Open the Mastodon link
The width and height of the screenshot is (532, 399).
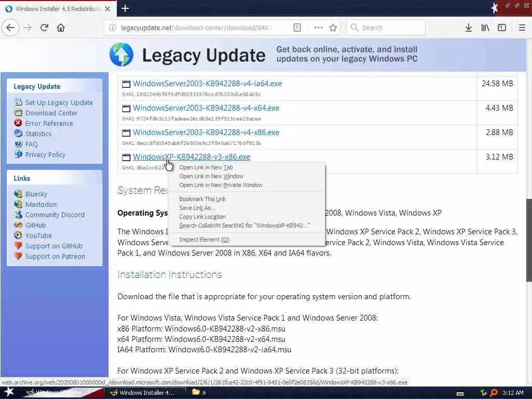click(x=41, y=204)
